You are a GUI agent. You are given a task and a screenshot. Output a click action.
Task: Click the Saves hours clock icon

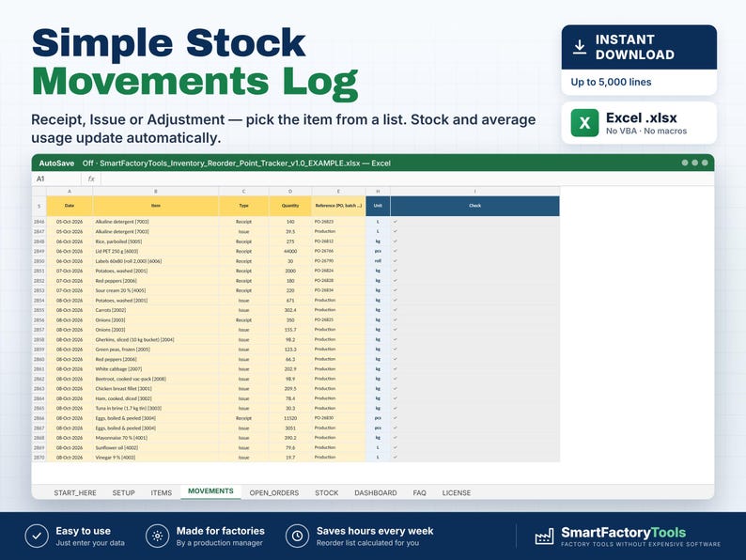(297, 537)
